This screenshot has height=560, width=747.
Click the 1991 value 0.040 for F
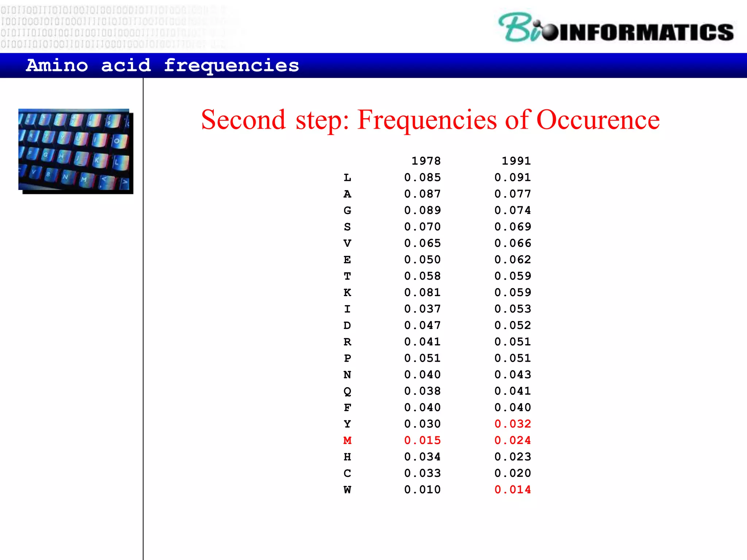click(512, 407)
